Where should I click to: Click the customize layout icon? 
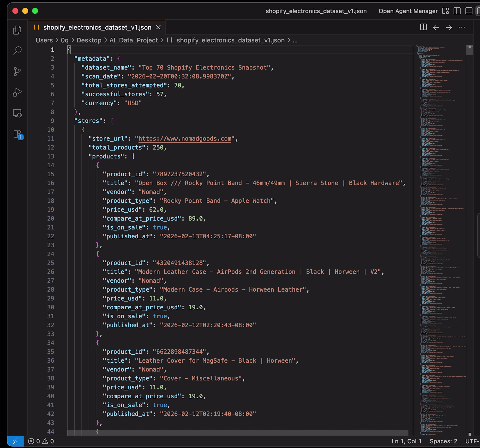pyautogui.click(x=445, y=11)
